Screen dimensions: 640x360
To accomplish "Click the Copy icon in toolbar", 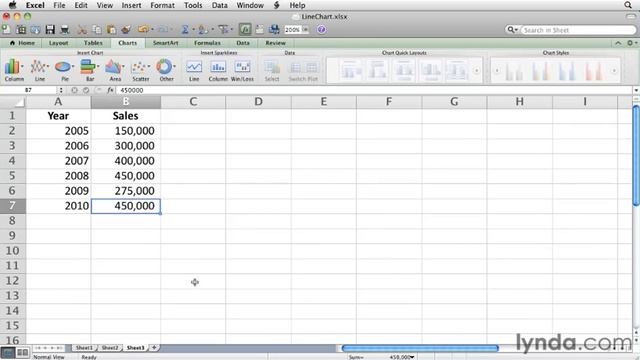I will pos(97,29).
